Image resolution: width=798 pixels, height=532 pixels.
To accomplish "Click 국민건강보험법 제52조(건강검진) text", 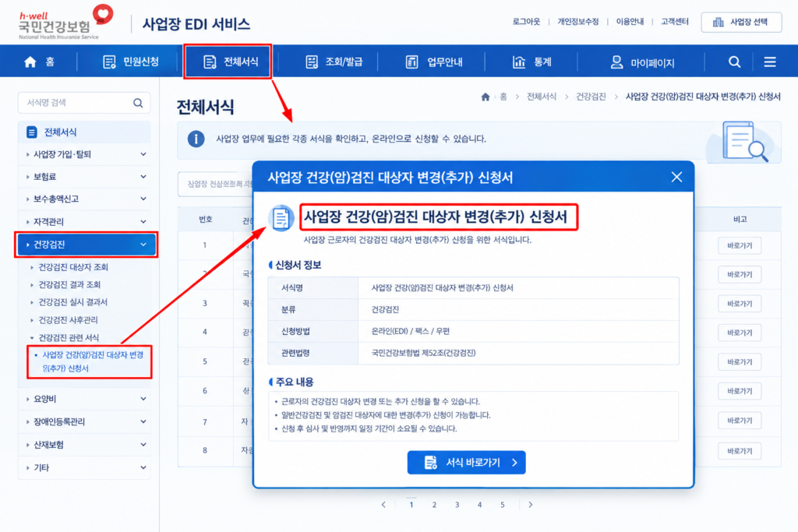I will pyautogui.click(x=423, y=353).
